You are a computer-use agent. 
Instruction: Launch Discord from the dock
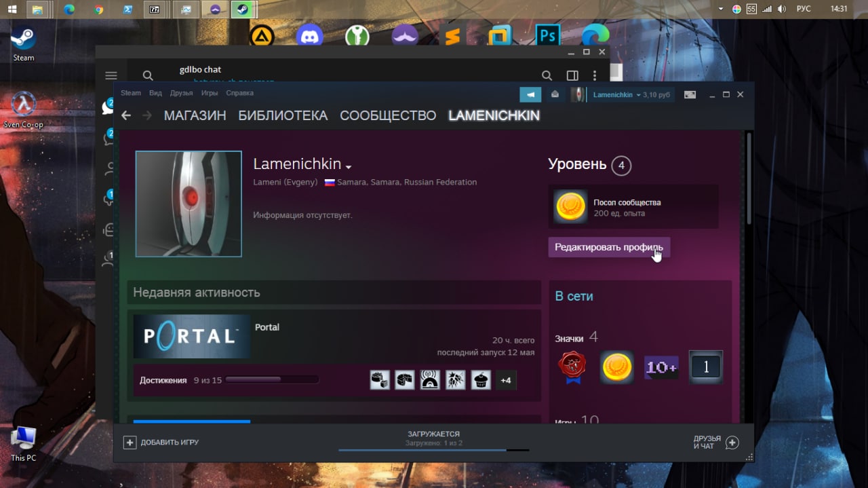coord(309,36)
